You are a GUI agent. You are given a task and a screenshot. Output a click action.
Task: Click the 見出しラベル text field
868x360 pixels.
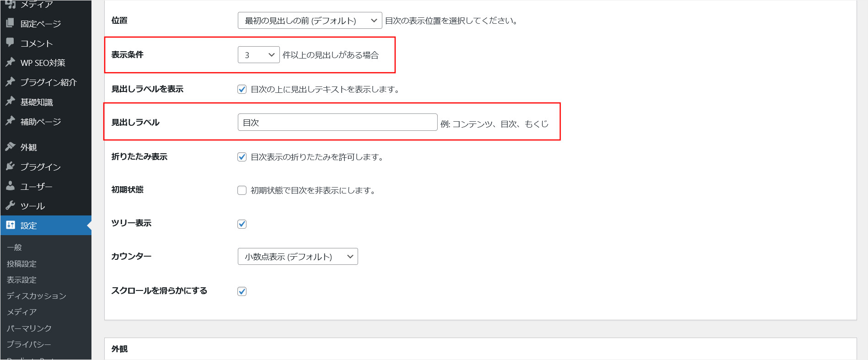337,123
